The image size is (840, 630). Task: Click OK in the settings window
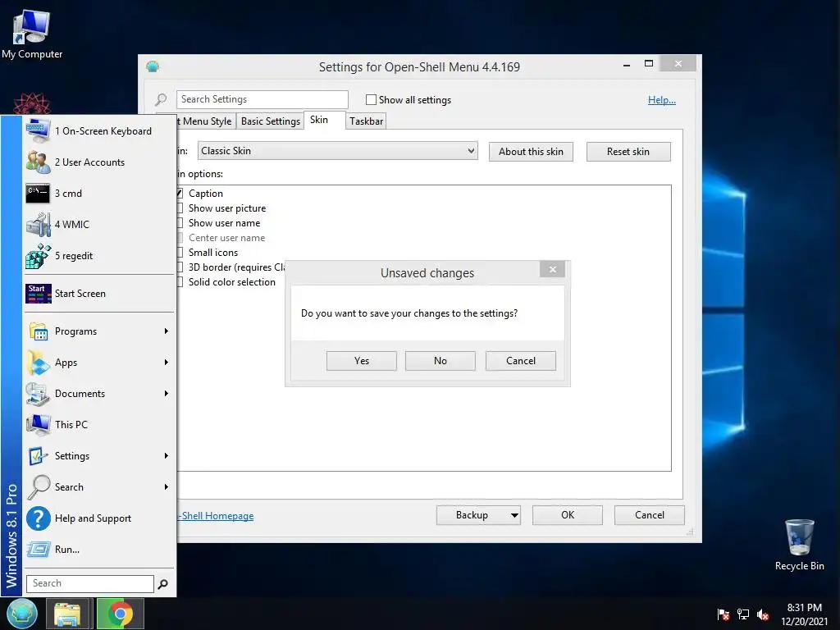(568, 515)
